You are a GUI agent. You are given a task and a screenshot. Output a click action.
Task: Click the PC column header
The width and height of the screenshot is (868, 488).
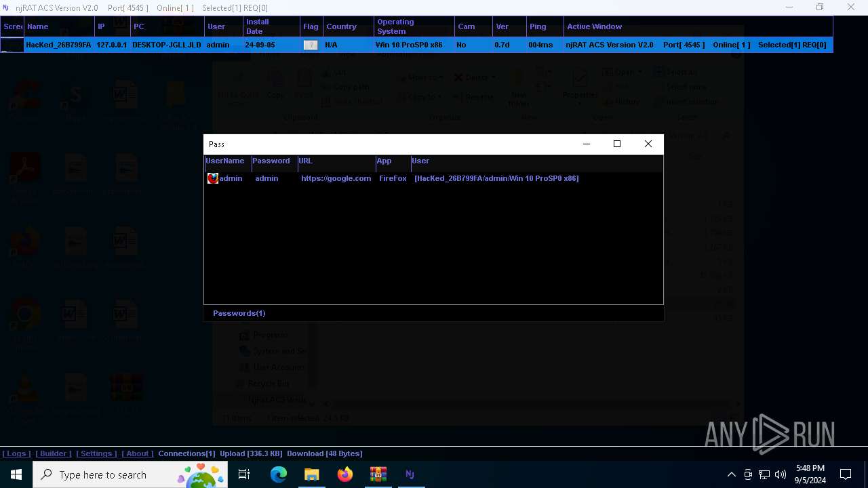click(x=167, y=27)
